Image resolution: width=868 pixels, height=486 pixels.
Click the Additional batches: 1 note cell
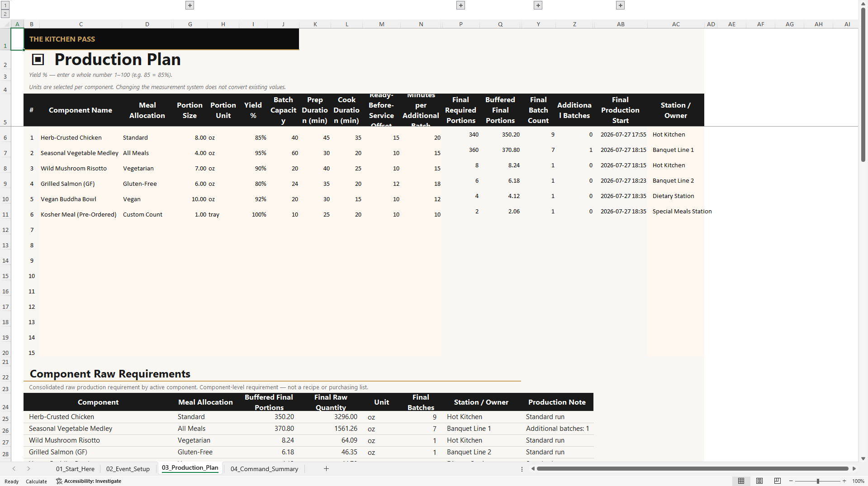tap(557, 429)
